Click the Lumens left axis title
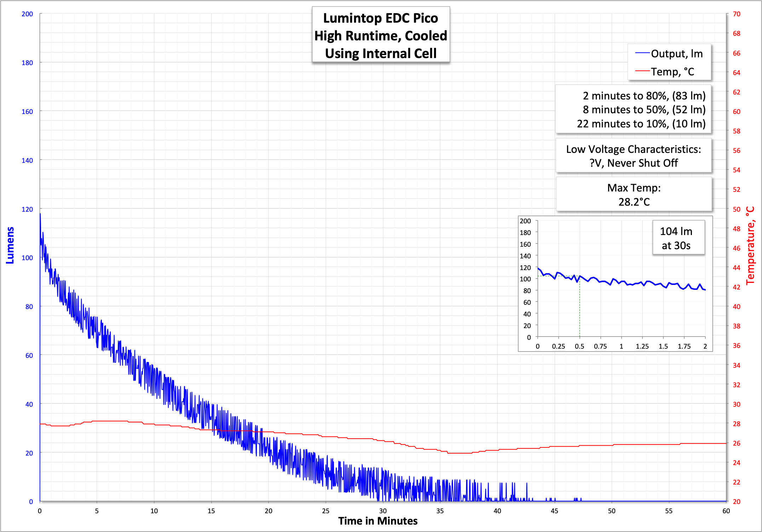762x532 pixels. pos(10,245)
